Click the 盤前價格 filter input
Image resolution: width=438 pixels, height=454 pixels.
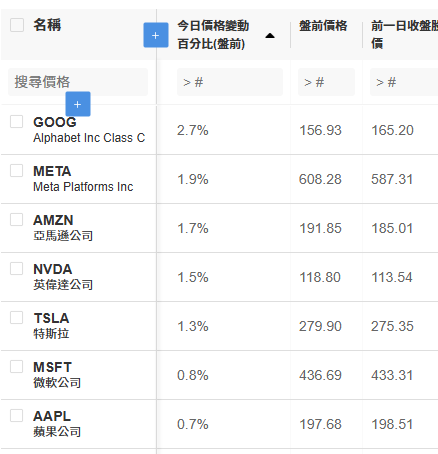click(x=326, y=82)
